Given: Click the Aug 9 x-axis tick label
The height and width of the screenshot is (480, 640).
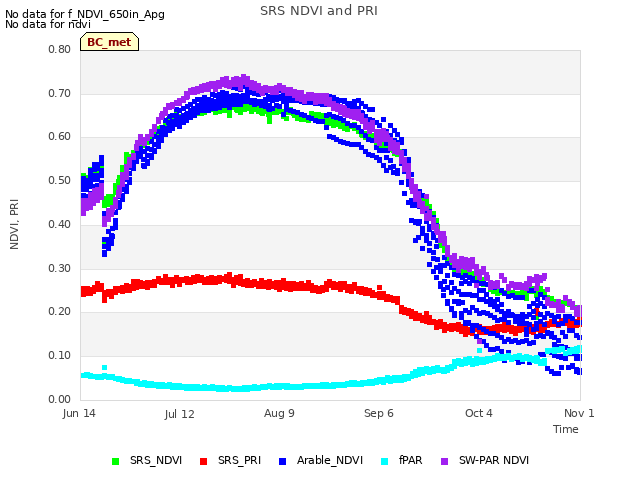Looking at the screenshot, I should pos(279,413).
